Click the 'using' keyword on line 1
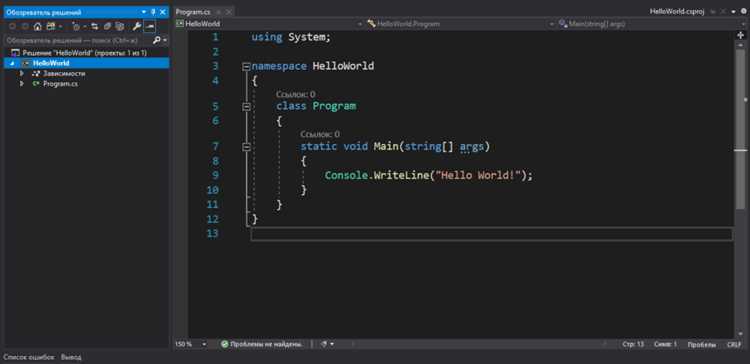Image resolution: width=750 pixels, height=364 pixels. 267,37
